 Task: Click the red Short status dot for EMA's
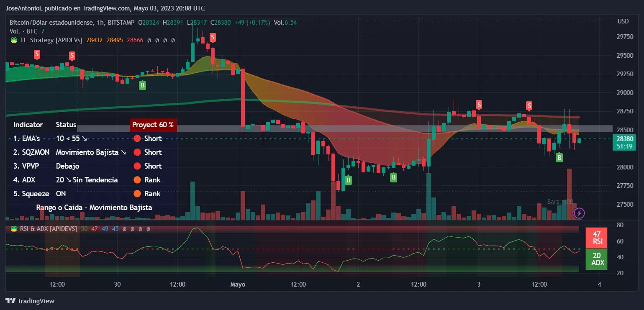[x=137, y=138]
